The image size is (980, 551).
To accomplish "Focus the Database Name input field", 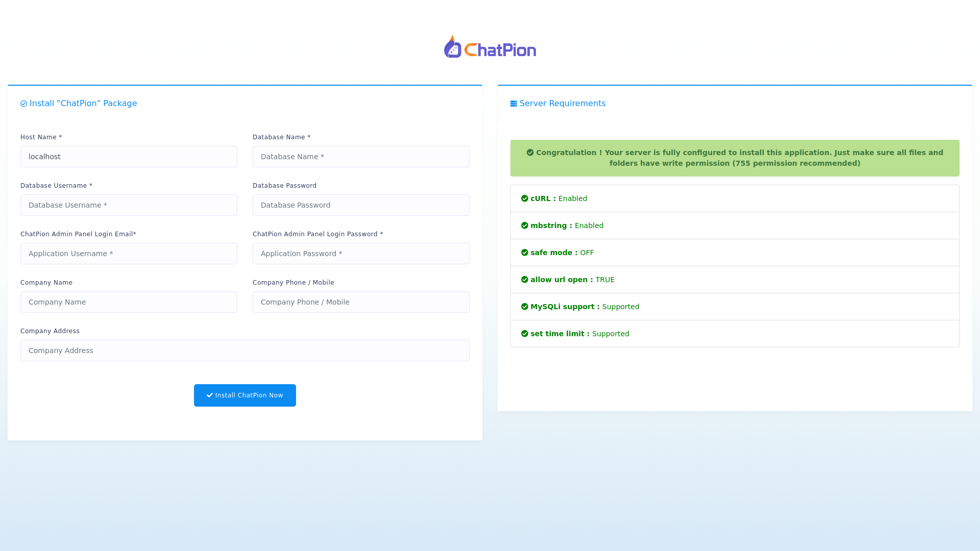I will coord(361,157).
